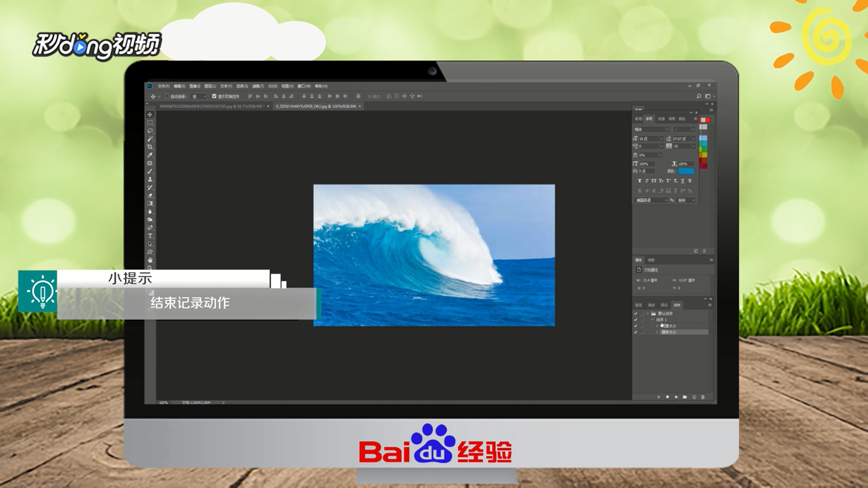
Task: Open the search icon in options bar
Action: click(698, 96)
